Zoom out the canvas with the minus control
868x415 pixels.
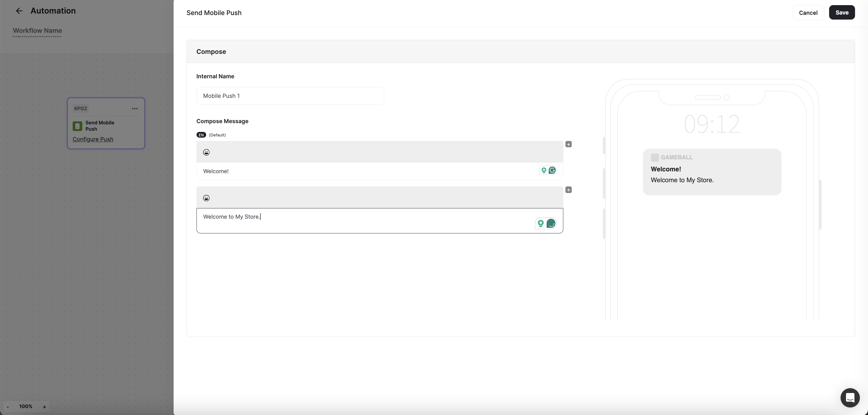click(x=8, y=407)
